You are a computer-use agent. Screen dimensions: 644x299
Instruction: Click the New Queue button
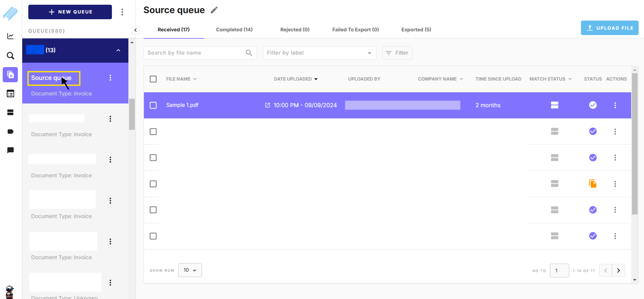[x=70, y=12]
